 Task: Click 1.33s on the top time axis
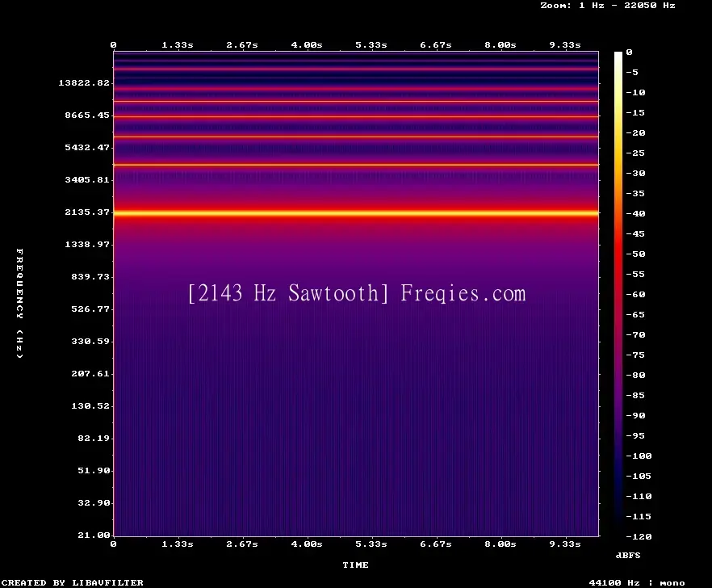(178, 44)
